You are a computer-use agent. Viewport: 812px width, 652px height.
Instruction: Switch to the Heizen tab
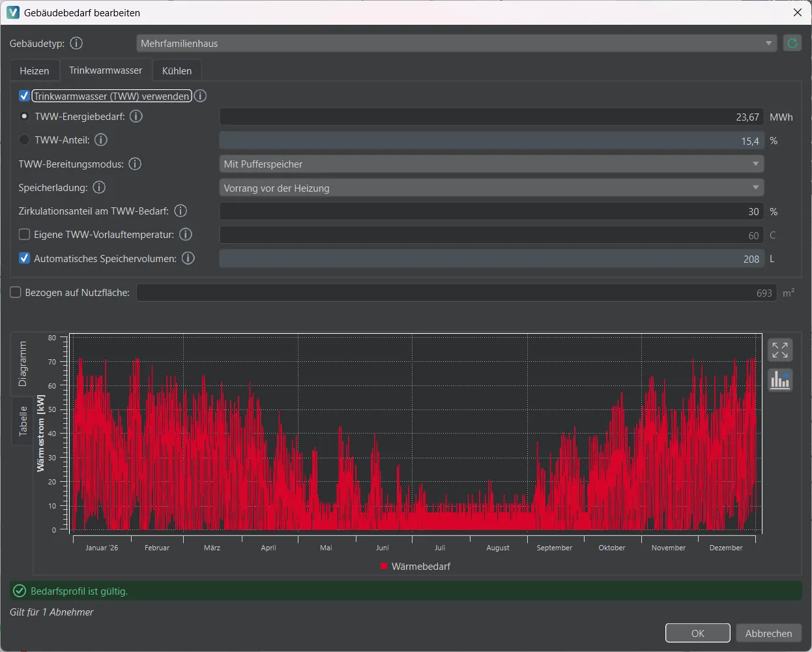pos(35,70)
